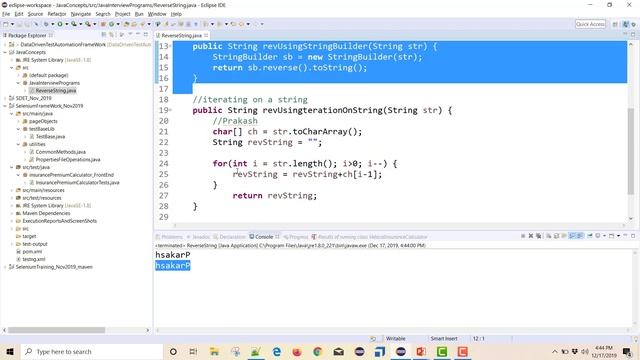The height and width of the screenshot is (360, 640).
Task: Click the green Run button in toolbar
Action: click(60, 24)
